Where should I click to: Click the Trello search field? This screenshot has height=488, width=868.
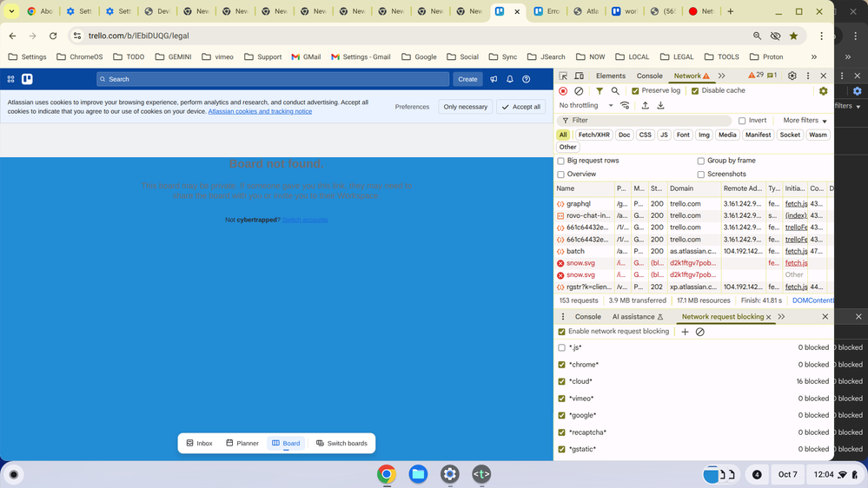click(x=273, y=79)
